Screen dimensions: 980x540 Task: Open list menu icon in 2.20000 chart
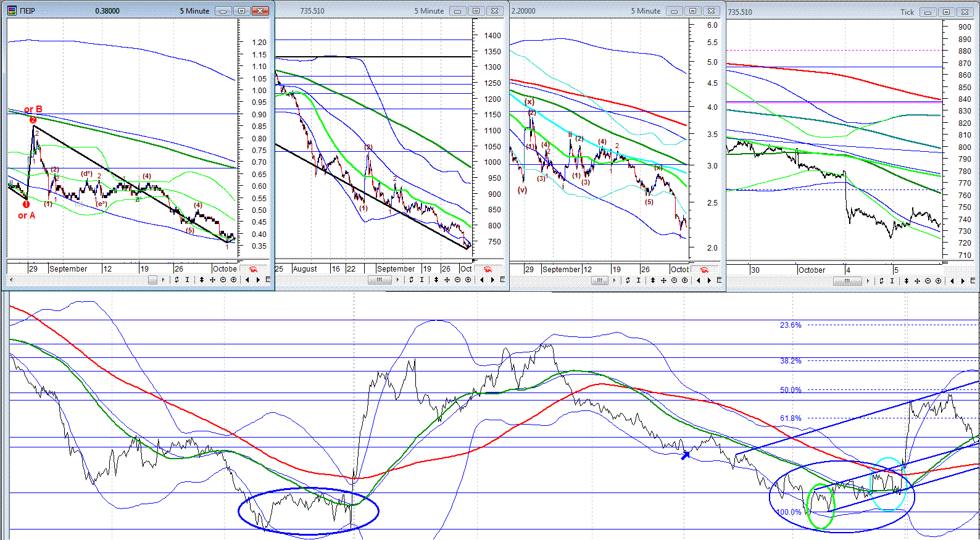click(719, 280)
